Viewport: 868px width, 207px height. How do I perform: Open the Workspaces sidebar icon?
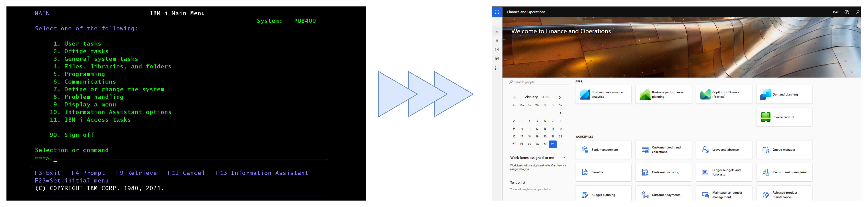497,58
